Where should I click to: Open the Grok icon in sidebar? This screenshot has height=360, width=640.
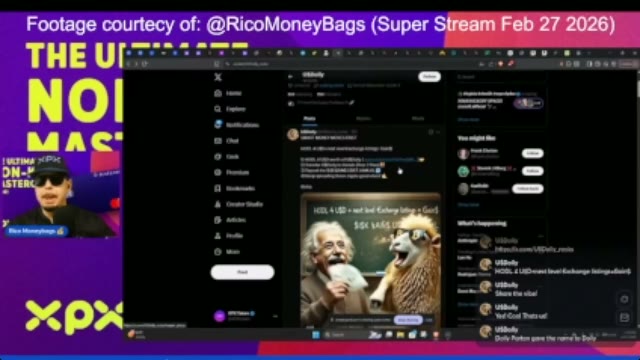218,156
